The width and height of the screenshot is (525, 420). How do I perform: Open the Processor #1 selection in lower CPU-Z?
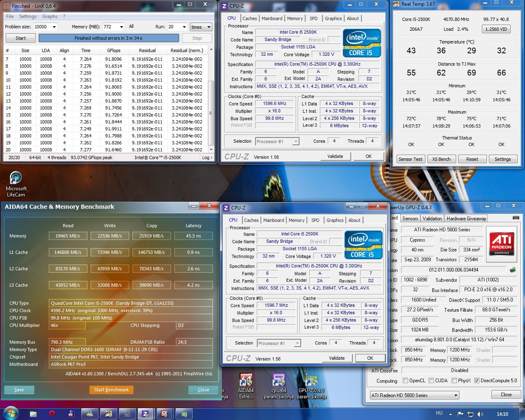279,343
